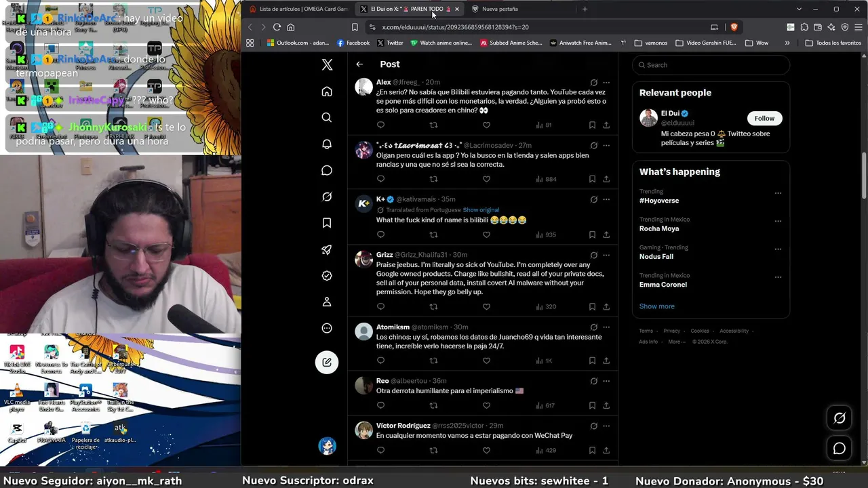Open more menu on Grizz reply
This screenshot has width=868, height=488.
606,256
